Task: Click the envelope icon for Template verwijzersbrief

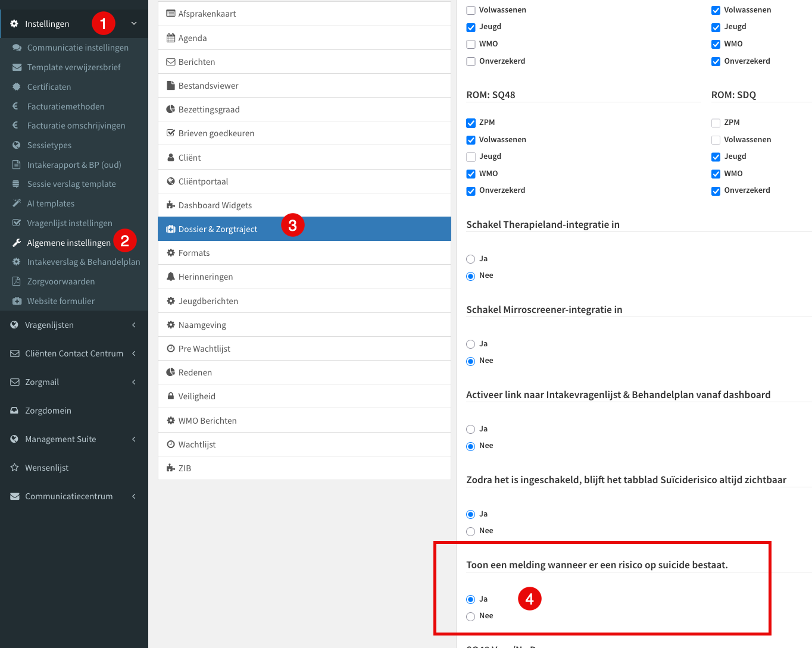Action: click(17, 67)
